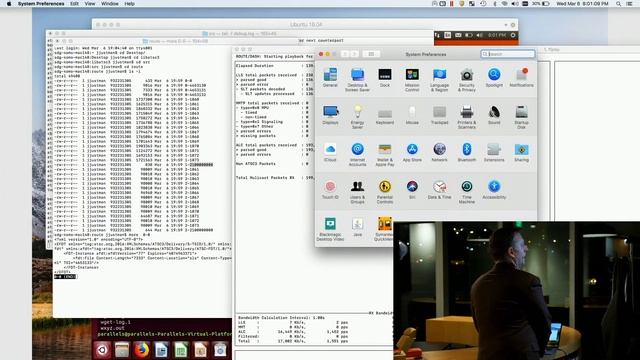The height and width of the screenshot is (360, 640).
Task: Launch Firefox from the Ubuntu dock
Action: pos(141,350)
